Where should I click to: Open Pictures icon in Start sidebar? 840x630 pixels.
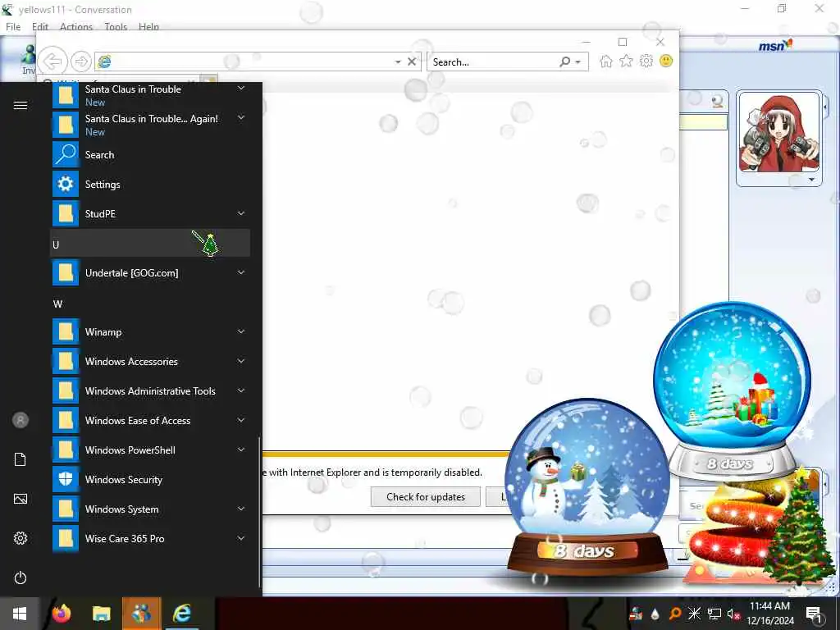coord(21,499)
